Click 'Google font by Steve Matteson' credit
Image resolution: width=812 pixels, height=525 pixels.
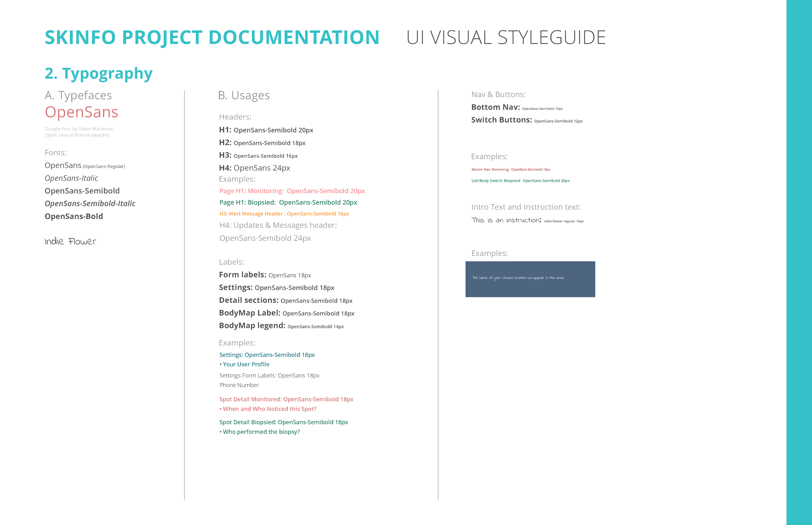(79, 129)
